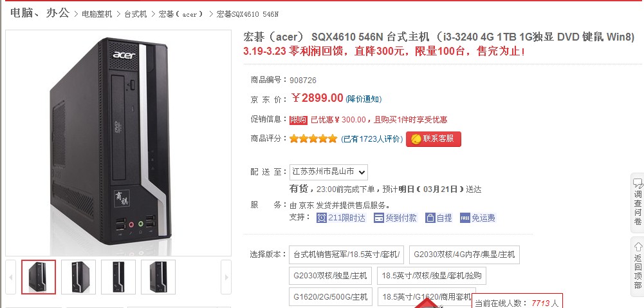644x308 pixels.
Task: Go to 电脑整机 breadcrumb category
Action: pos(97,14)
